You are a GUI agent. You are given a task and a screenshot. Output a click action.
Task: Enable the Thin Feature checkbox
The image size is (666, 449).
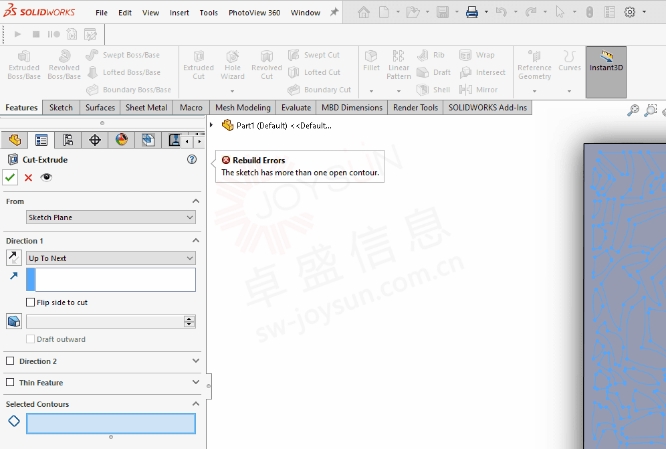click(x=10, y=382)
